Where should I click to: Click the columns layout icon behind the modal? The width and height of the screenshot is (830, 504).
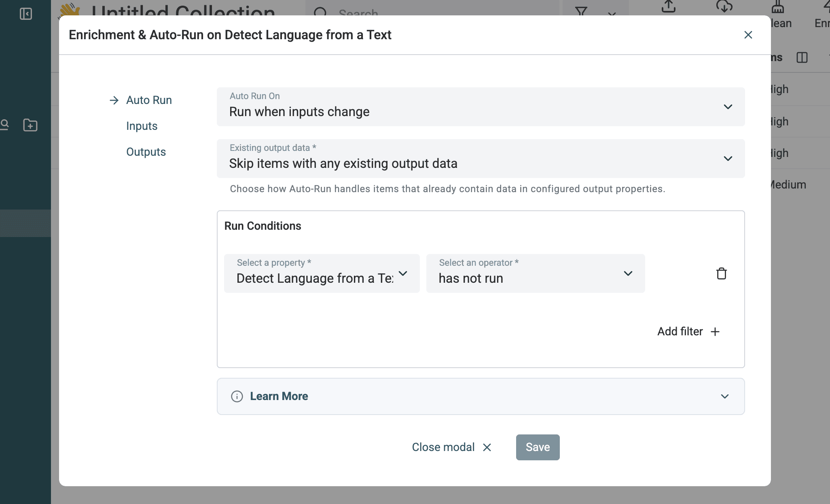click(x=802, y=57)
